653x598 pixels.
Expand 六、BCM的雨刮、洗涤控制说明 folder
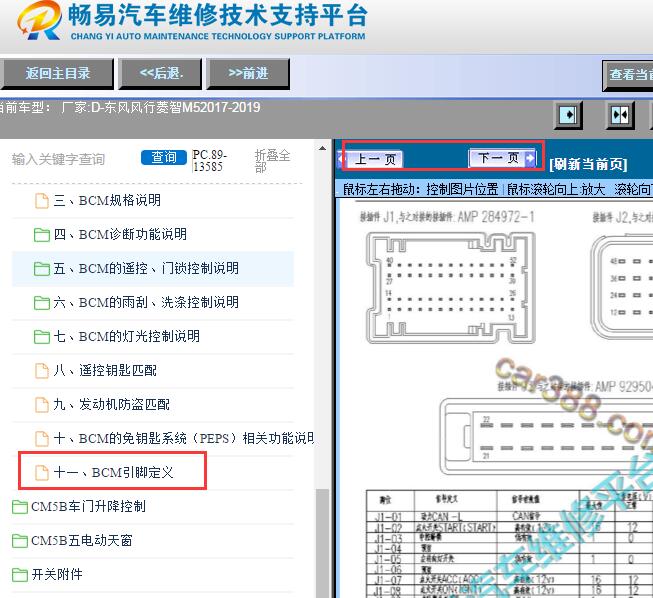[146, 302]
